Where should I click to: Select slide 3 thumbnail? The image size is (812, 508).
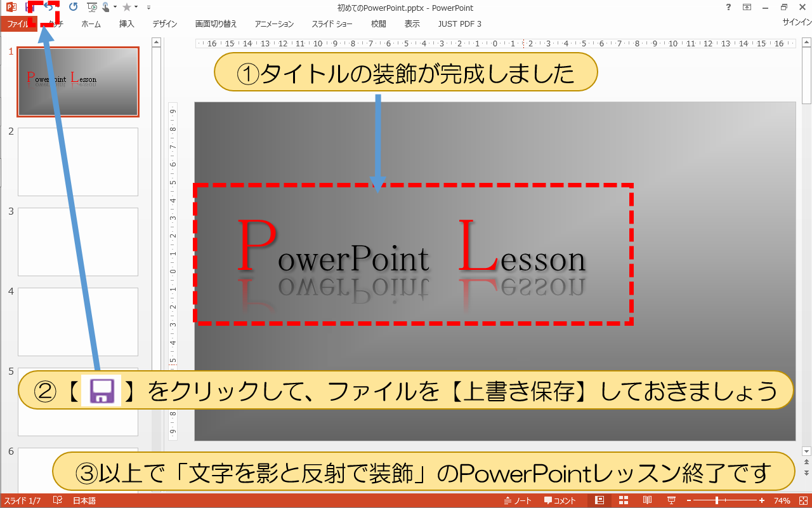(78, 242)
